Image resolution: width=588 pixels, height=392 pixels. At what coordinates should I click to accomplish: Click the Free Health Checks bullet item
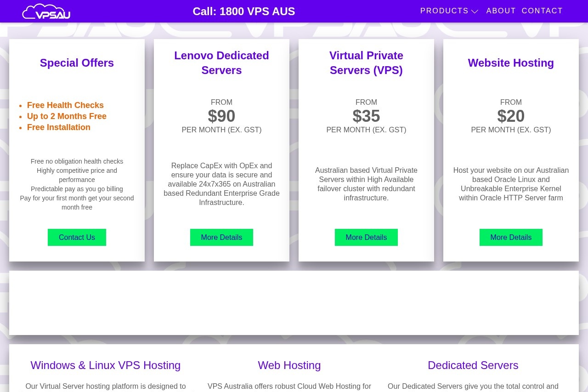[65, 105]
